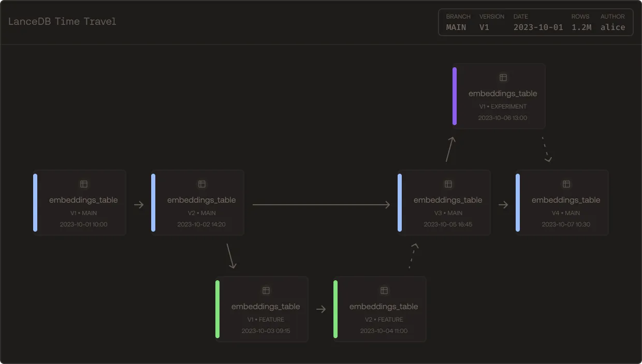Click table icon on V2 MAIN node
This screenshot has height=364, width=642.
pos(202,184)
